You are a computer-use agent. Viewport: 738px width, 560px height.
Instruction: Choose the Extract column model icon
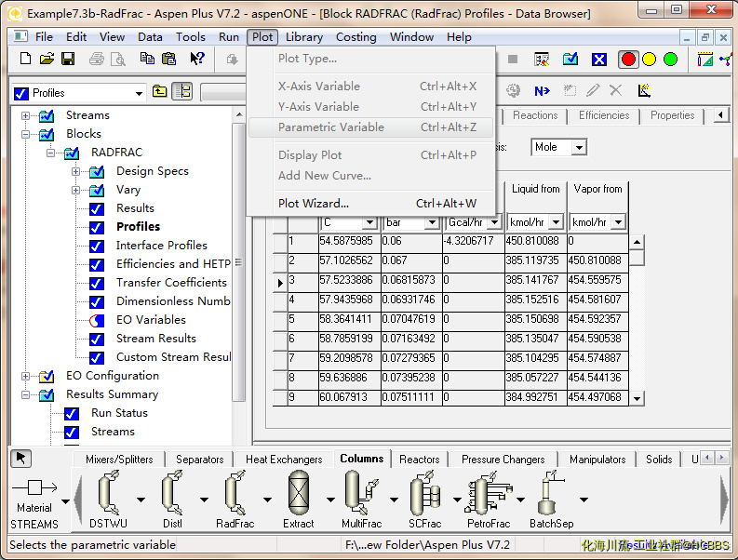tap(298, 494)
